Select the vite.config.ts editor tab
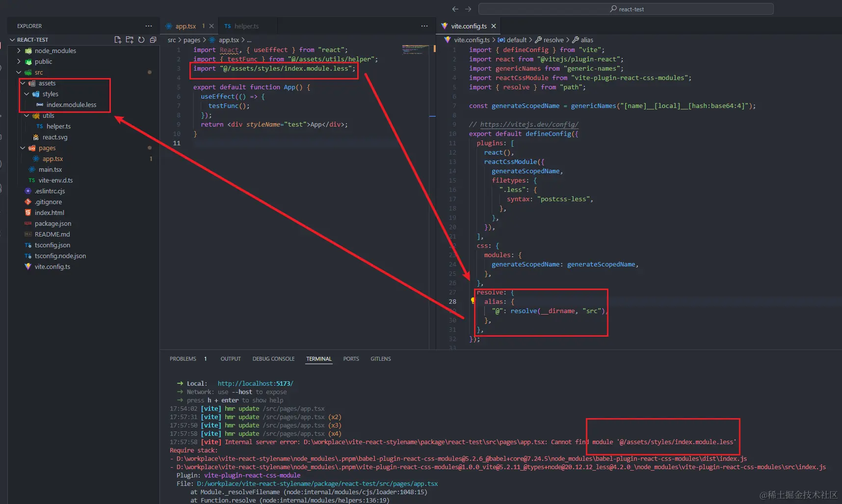 point(469,26)
